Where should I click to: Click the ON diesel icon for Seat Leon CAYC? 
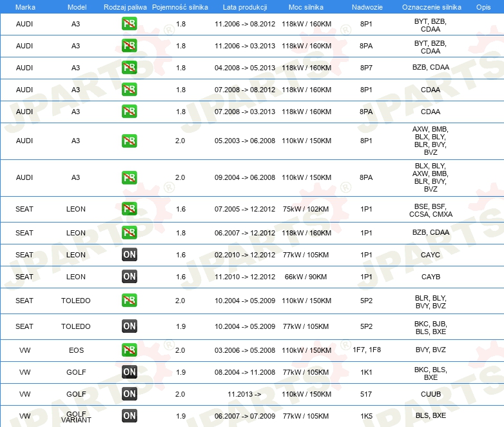(129, 255)
